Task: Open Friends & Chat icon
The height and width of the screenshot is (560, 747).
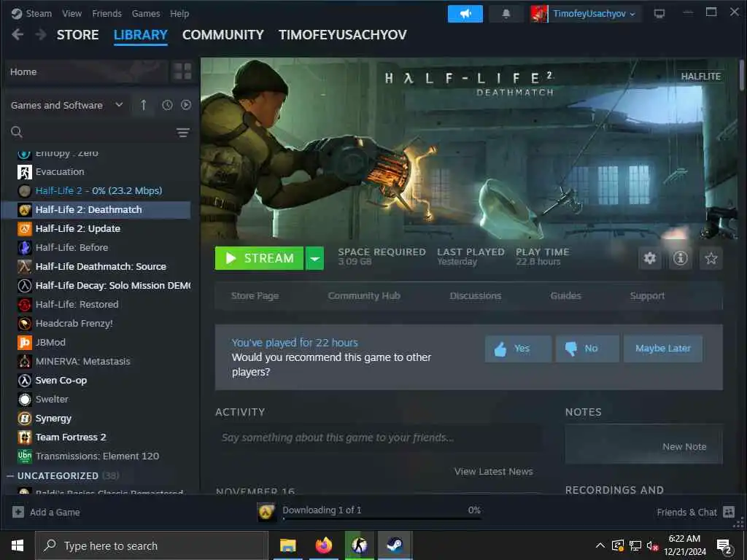Action: (x=729, y=512)
